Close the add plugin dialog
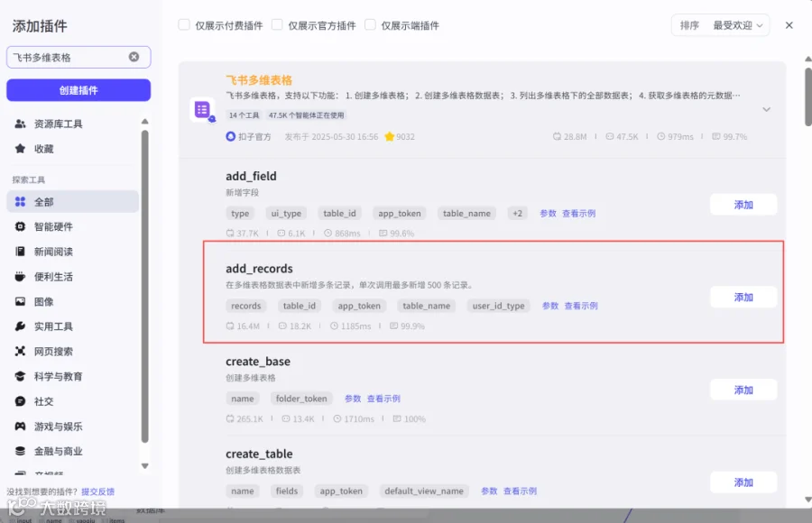Viewport: 812px width, 523px height. (x=789, y=25)
